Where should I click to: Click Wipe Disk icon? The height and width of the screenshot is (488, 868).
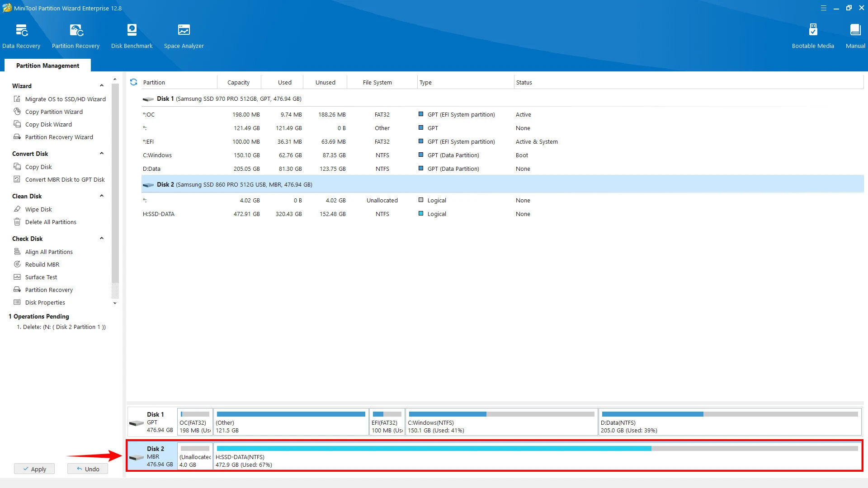(17, 209)
